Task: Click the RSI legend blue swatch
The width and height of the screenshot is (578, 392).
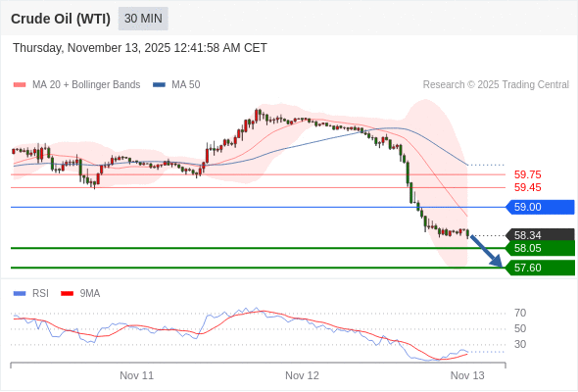Action: click(x=20, y=294)
